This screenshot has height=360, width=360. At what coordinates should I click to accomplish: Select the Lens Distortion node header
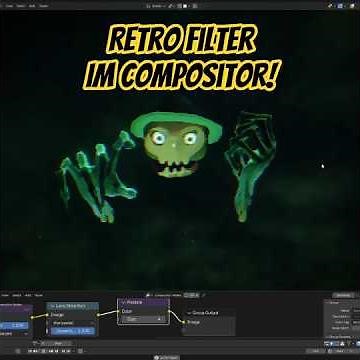point(73,306)
